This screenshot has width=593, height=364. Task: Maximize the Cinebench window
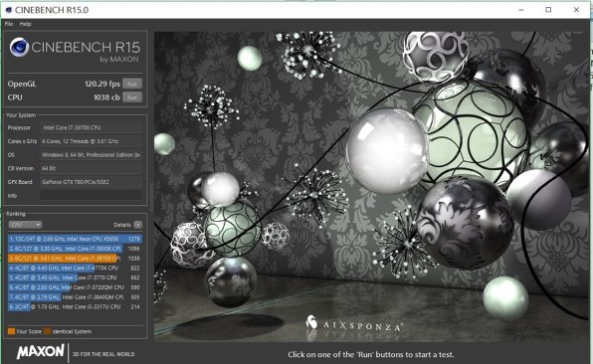tap(548, 10)
